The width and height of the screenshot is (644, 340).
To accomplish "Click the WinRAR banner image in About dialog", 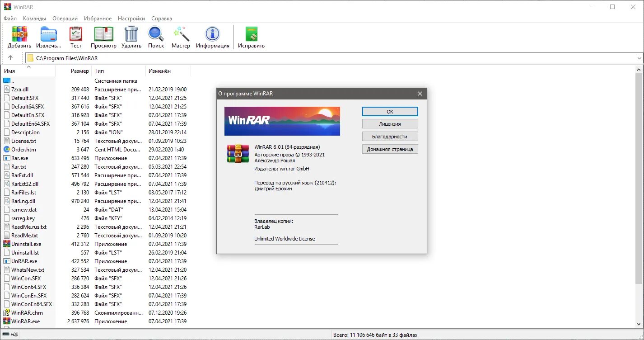I will (x=282, y=121).
